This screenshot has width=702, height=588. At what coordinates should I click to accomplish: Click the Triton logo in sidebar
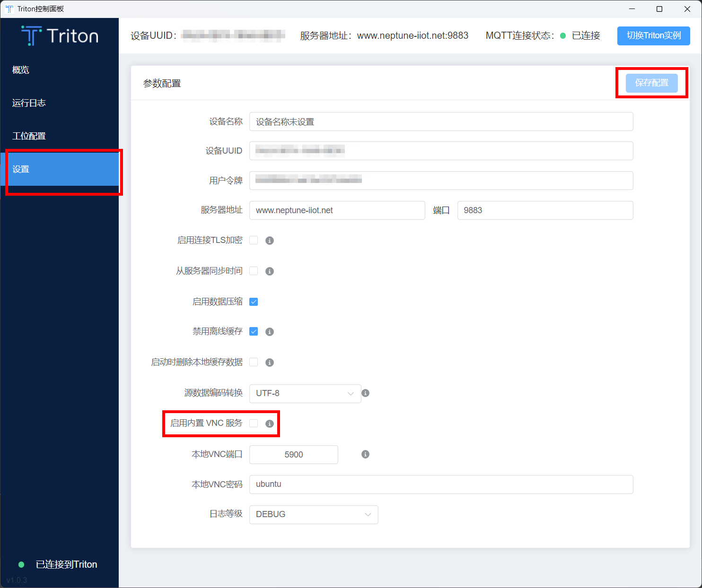(x=60, y=36)
